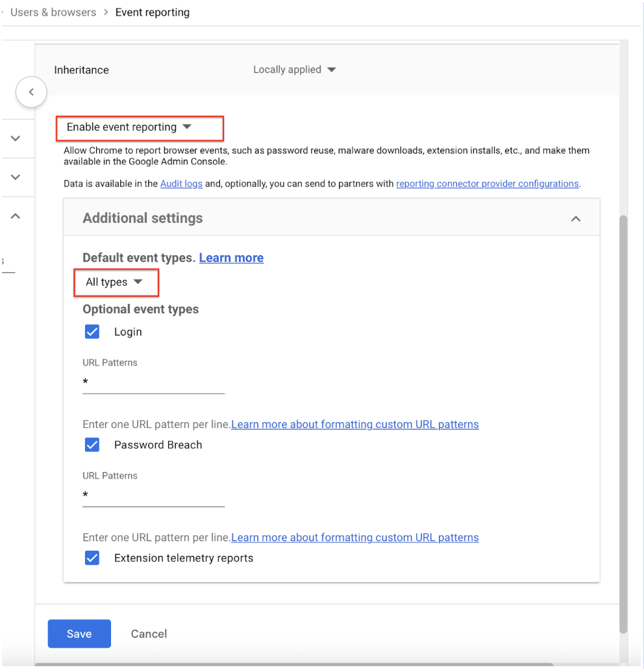Click the sidebar collapse back arrow
Viewport: 644px width, 669px height.
[31, 92]
